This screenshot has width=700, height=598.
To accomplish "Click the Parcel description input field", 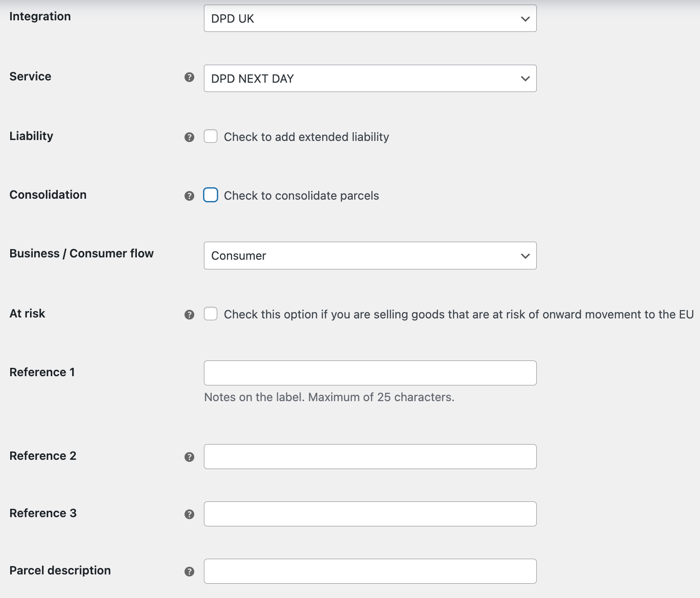I will [x=370, y=571].
